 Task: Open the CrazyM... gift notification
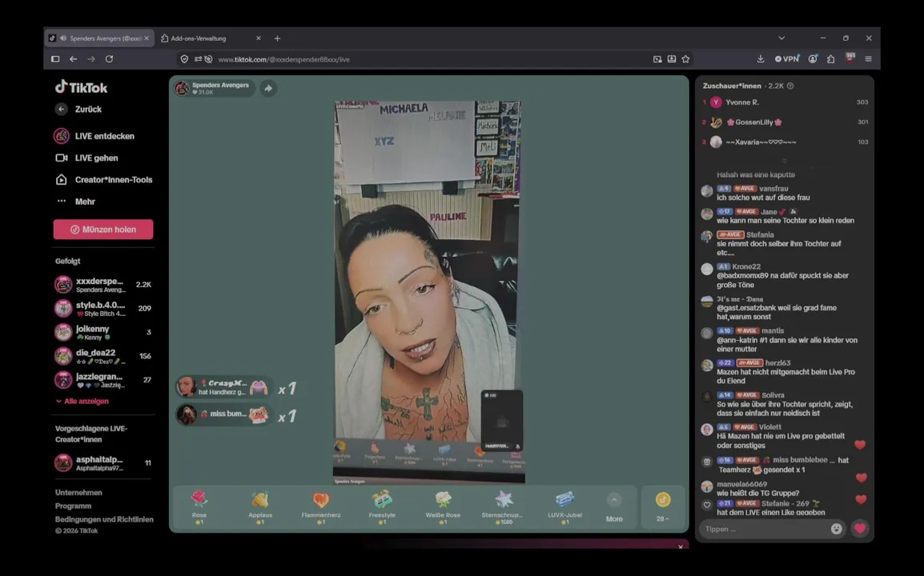[224, 387]
